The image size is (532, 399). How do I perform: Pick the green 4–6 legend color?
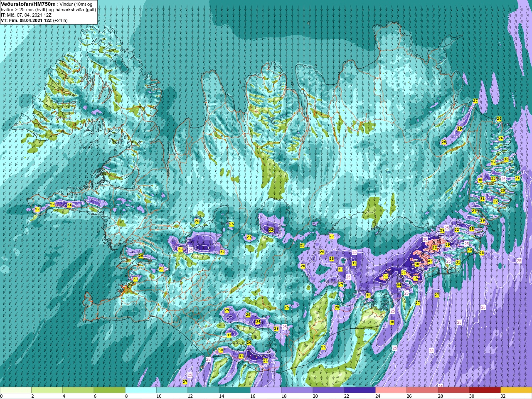click(x=78, y=390)
